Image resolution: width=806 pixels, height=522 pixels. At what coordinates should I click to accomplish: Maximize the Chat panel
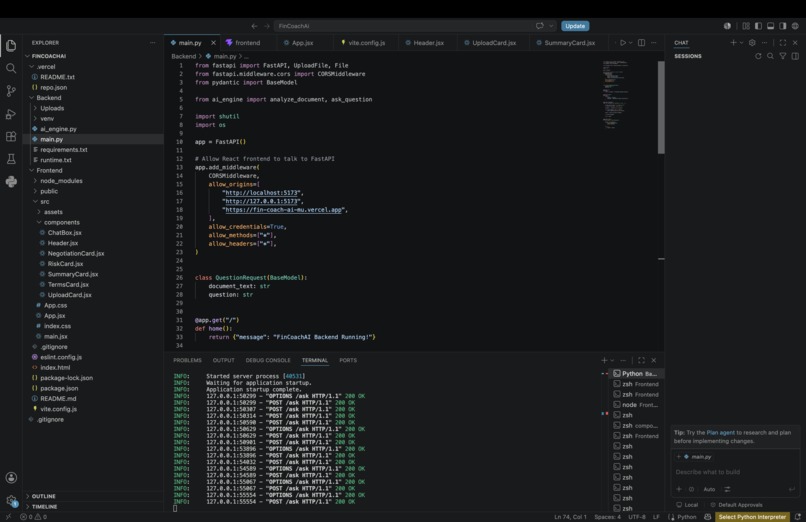[782, 43]
